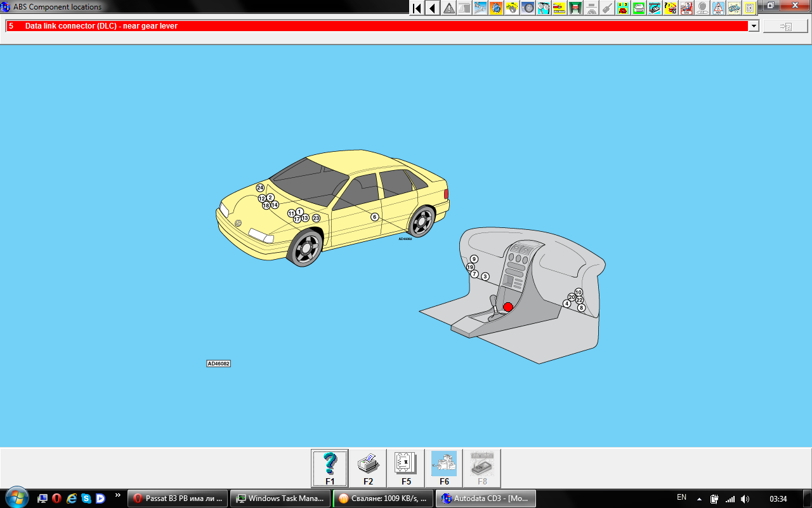Open the F5 document pages button

pyautogui.click(x=406, y=468)
